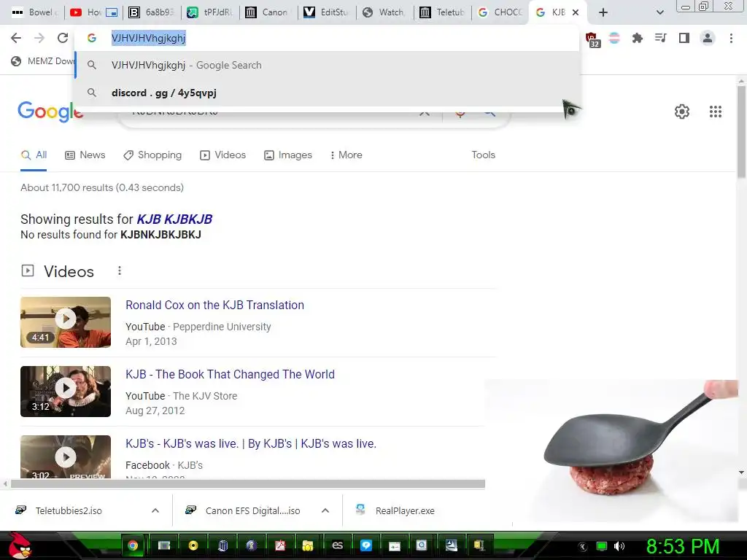
Task: Switch to the EditStu tab
Action: 327,12
